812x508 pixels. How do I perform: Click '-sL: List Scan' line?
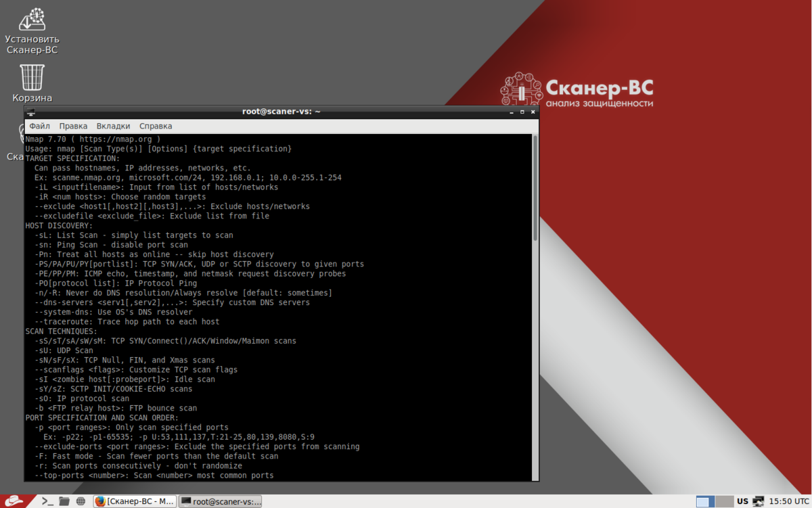tap(133, 235)
